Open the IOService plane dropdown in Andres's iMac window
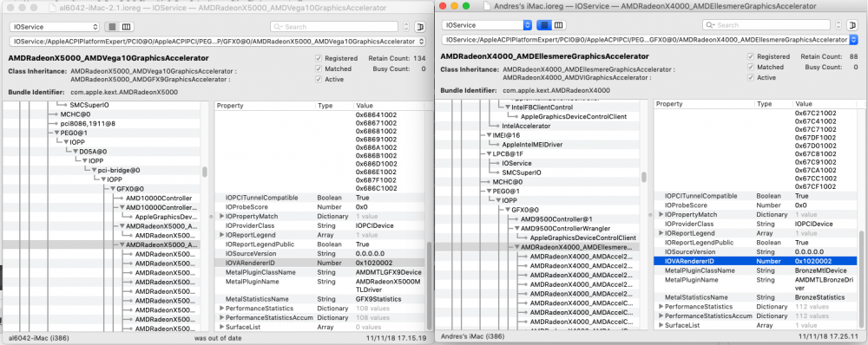Viewport: 868px width, 345px height. pyautogui.click(x=487, y=25)
